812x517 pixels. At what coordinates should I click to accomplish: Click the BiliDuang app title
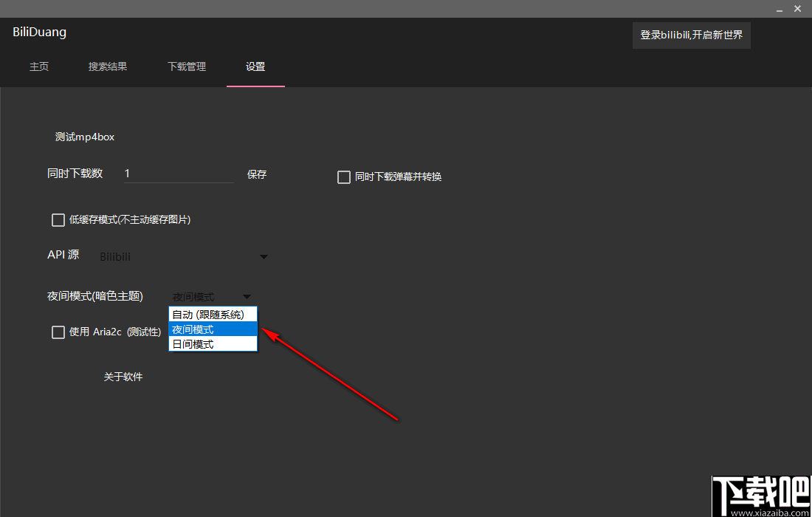point(40,32)
